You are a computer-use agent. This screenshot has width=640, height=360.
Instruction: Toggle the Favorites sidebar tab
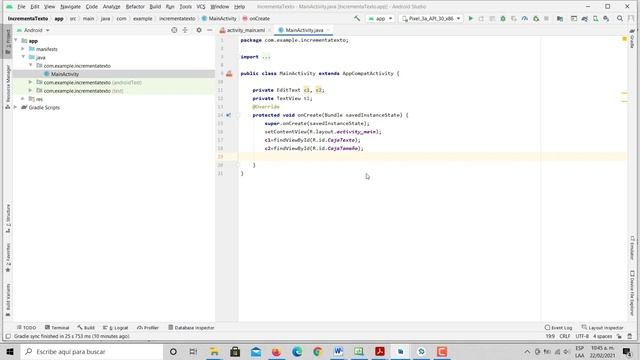pos(8,258)
